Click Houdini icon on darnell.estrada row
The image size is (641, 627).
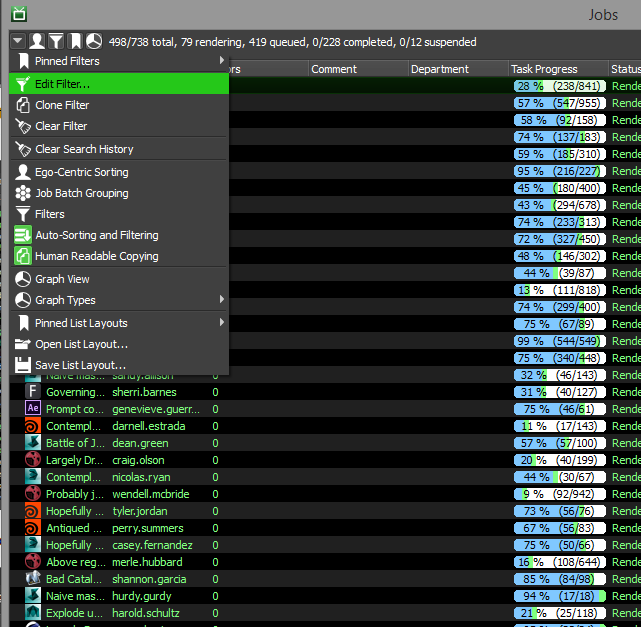pos(33,426)
